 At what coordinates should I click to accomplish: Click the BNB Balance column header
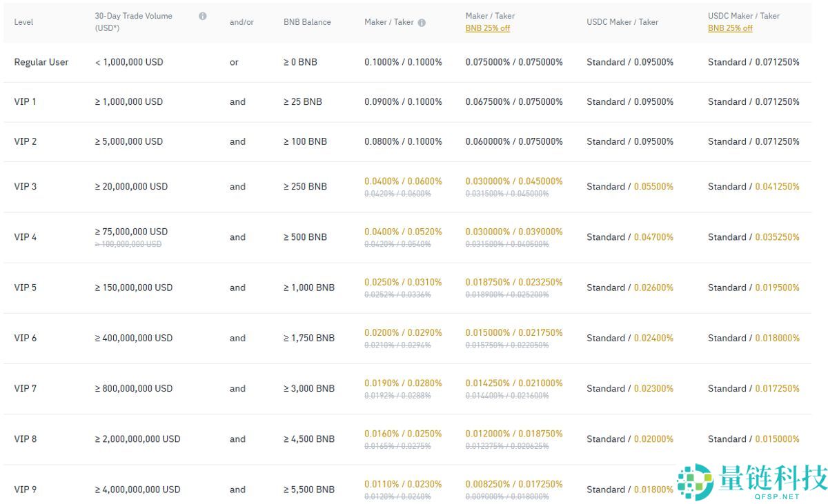(x=307, y=22)
